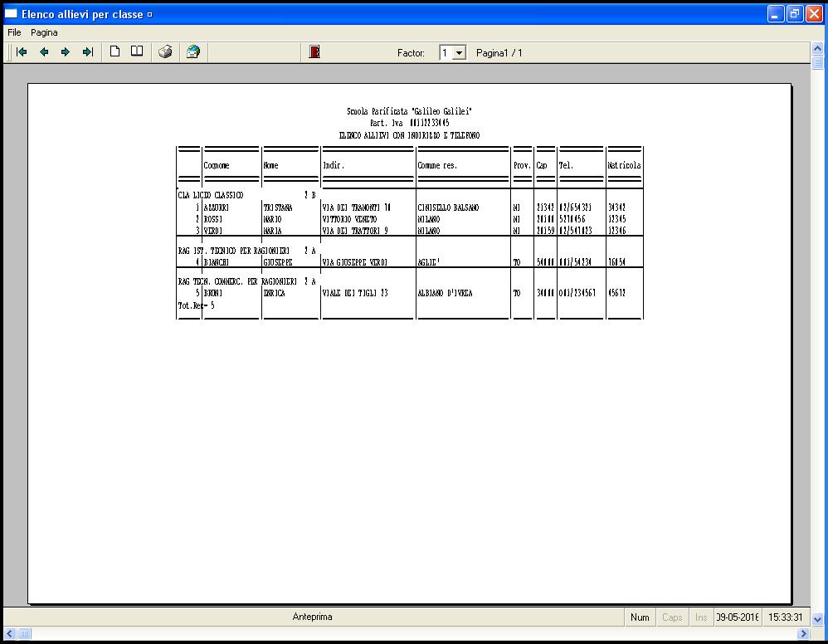Click 'Anteprima' in the status bar
Screen dimensions: 828x644
[312, 617]
